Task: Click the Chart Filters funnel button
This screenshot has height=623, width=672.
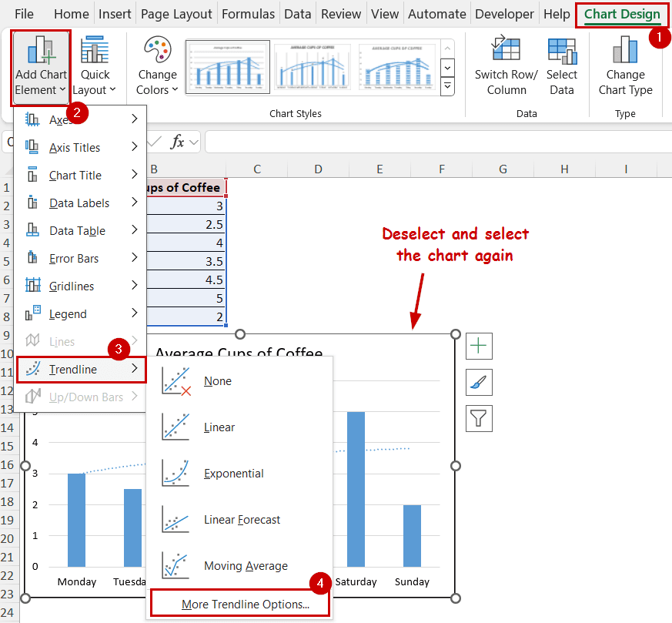Action: coord(479,418)
